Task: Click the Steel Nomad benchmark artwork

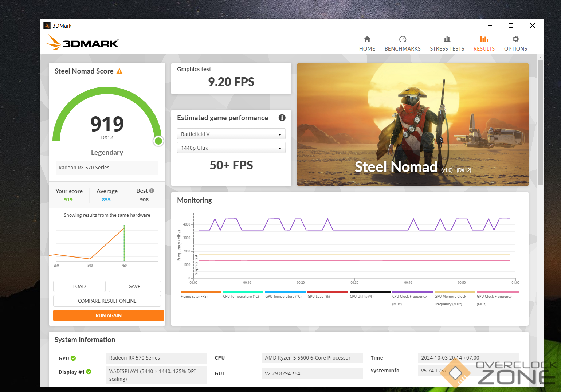Action: (x=413, y=125)
